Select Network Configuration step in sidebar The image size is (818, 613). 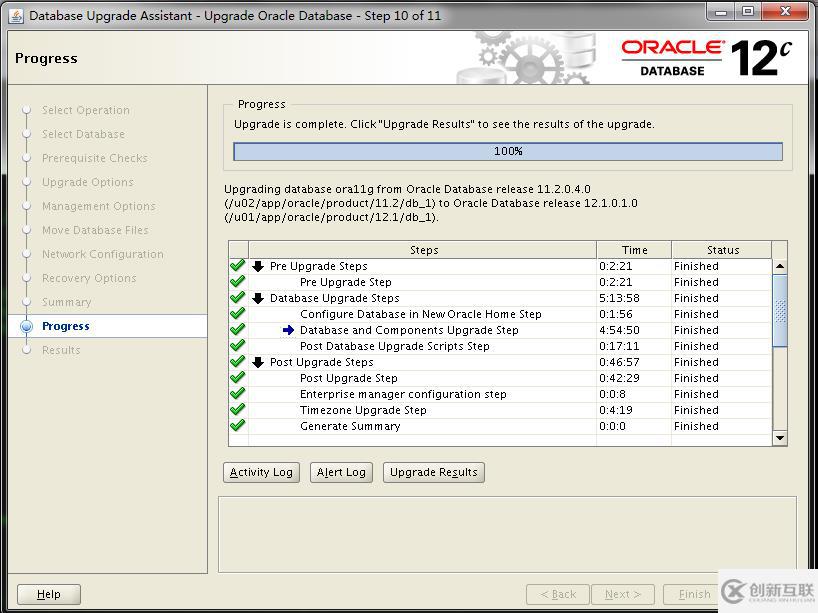click(x=103, y=254)
